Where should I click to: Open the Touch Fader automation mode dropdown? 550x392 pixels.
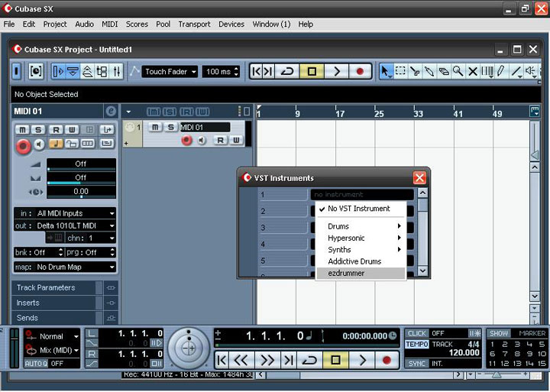point(170,72)
